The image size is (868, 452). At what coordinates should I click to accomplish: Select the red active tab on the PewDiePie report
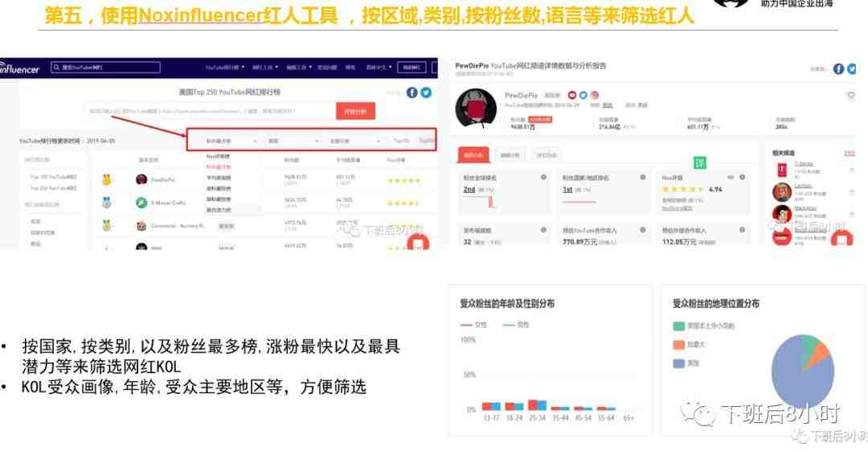pos(473,155)
